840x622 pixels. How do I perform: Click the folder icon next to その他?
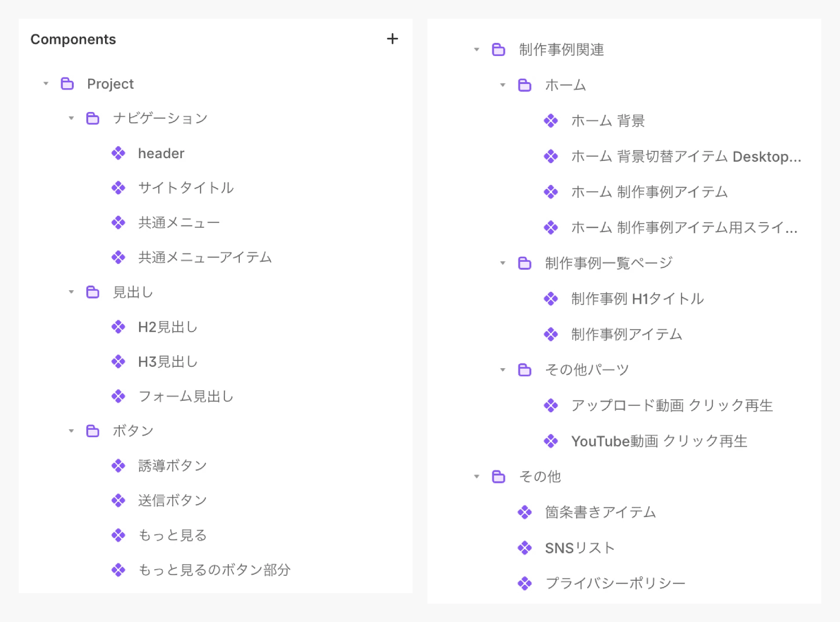pos(499,476)
